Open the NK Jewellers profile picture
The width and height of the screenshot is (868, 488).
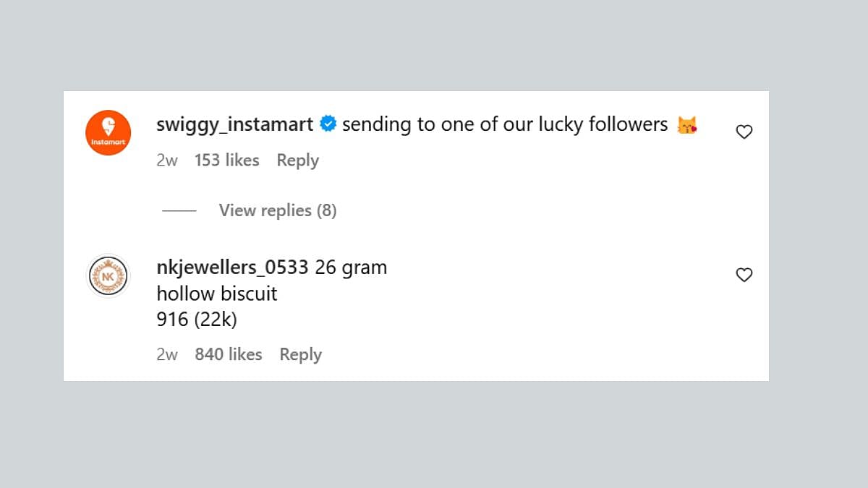108,276
